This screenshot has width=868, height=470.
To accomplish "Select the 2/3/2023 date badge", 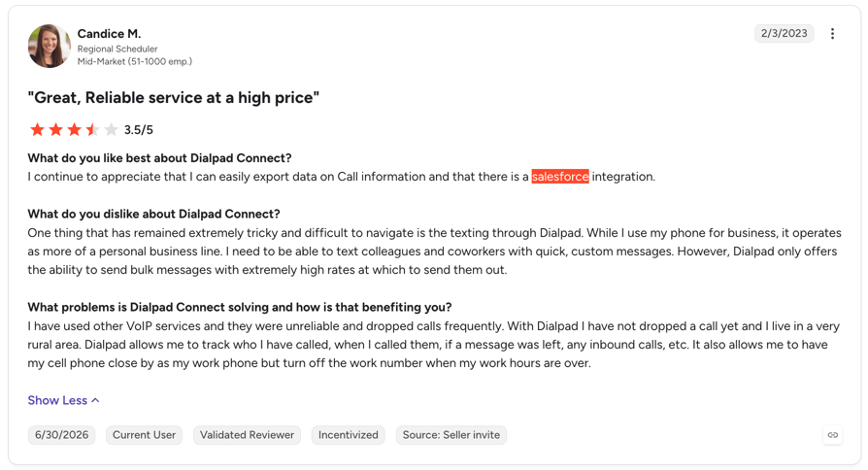I will 784,33.
